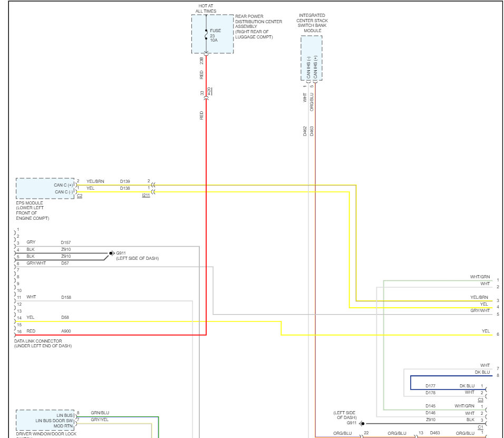The image size is (504, 438).
Task: Click the 23B circuit label on red wire
Action: [201, 61]
